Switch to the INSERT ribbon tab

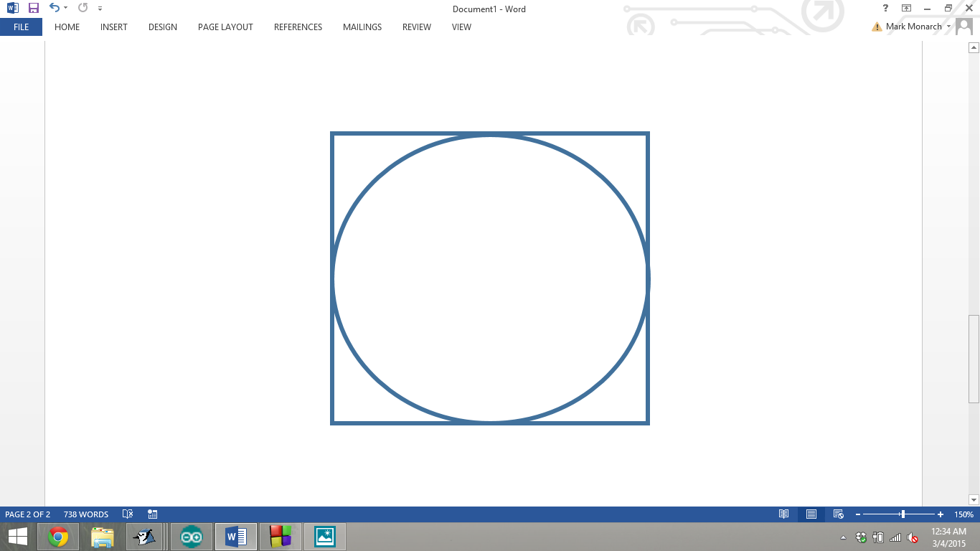click(113, 27)
